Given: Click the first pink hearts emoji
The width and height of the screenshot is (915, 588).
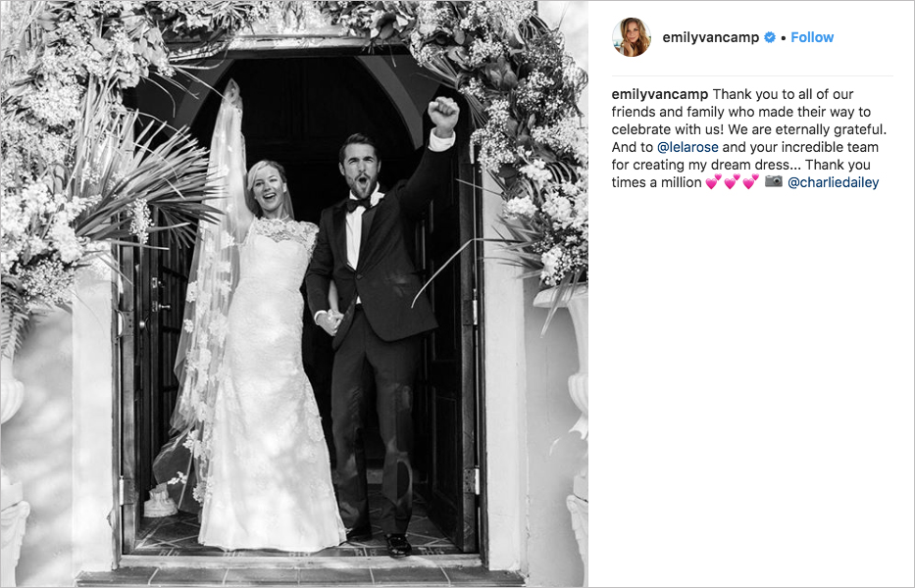Looking at the screenshot, I should tap(713, 182).
